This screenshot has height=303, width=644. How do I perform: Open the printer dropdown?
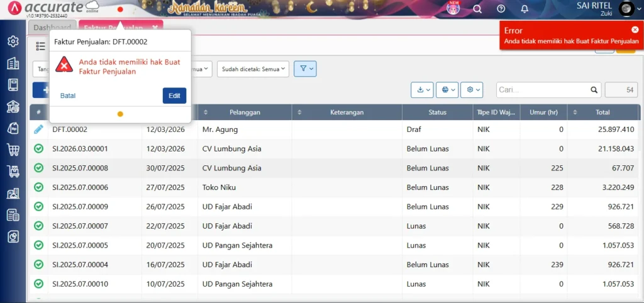[447, 90]
